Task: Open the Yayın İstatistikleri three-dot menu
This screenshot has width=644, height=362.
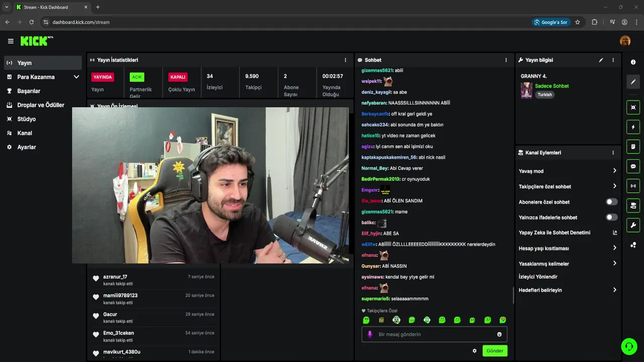Action: 345,60
